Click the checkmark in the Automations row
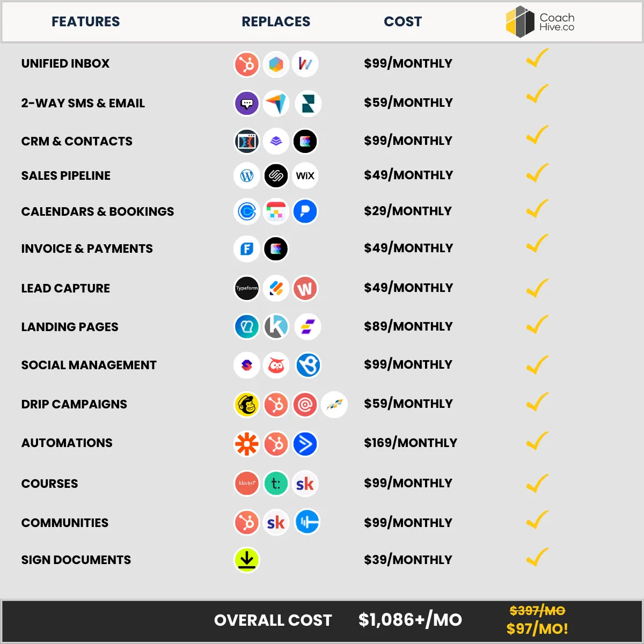644x644 pixels. (x=537, y=440)
